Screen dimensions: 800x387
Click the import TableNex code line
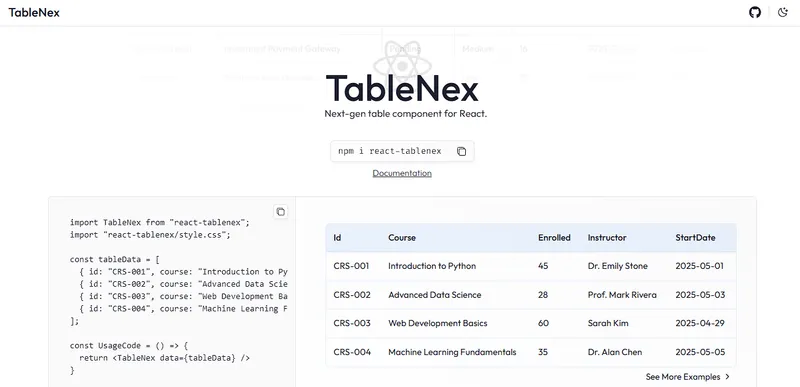click(160, 223)
